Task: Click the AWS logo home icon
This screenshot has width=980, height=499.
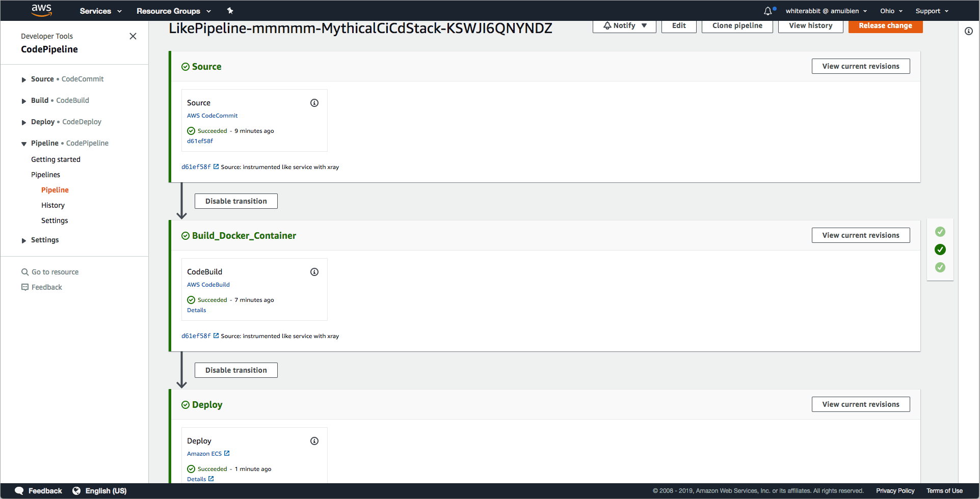Action: 41,10
